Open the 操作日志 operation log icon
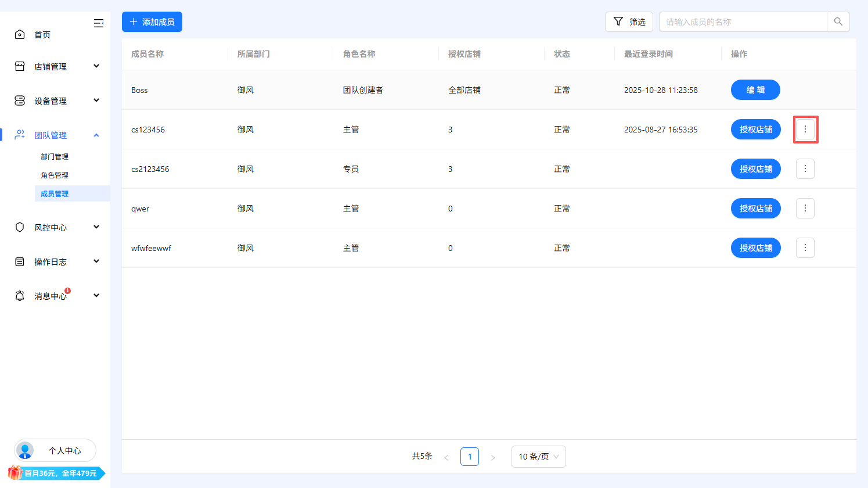868x488 pixels. (19, 261)
